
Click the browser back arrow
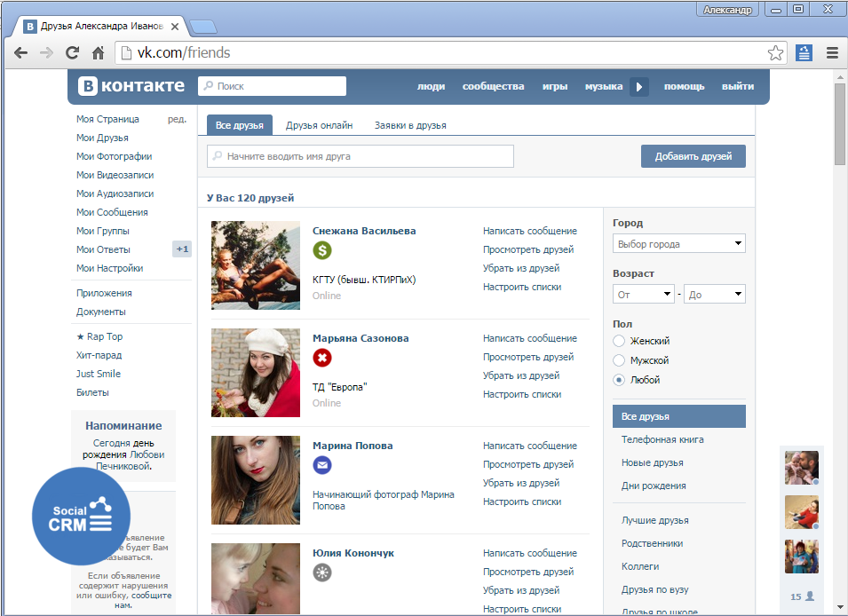(20, 53)
